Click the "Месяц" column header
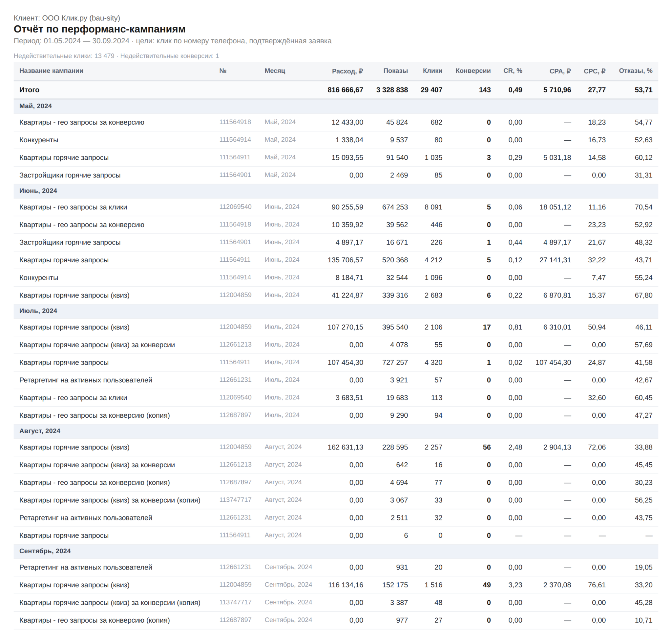This screenshot has width=672, height=643. pyautogui.click(x=275, y=70)
